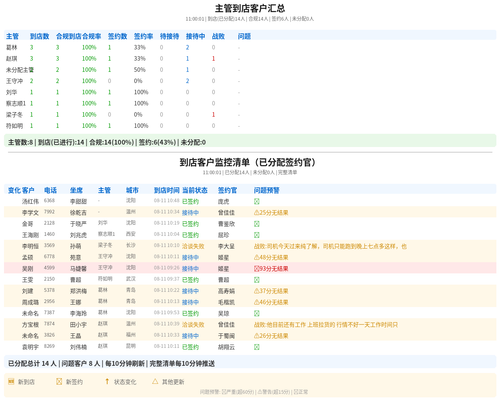Click the 到店时间 column header

(x=167, y=190)
